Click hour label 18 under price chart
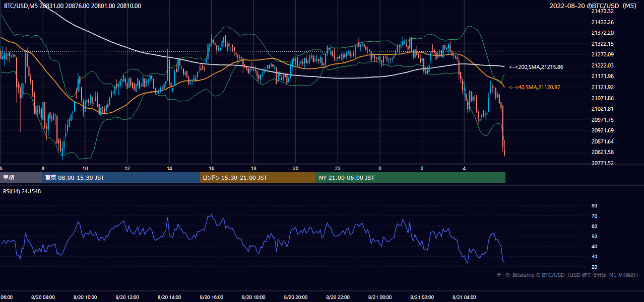Viewport: 644px width, 302px height. click(253, 168)
